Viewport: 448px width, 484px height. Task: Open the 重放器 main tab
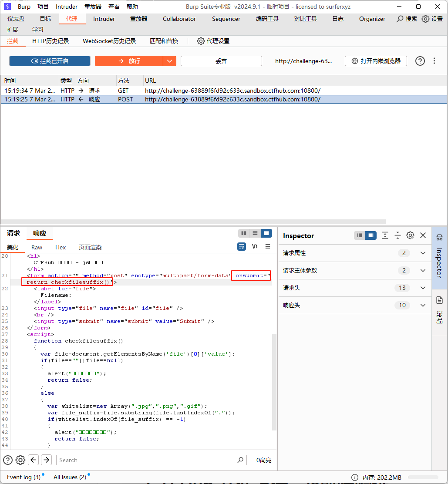click(x=138, y=19)
